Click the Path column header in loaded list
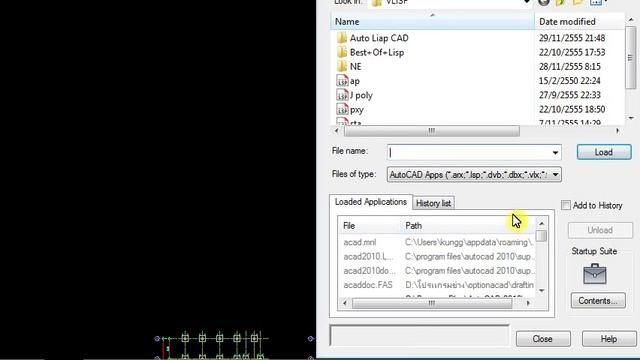This screenshot has width=640, height=360. click(468, 226)
